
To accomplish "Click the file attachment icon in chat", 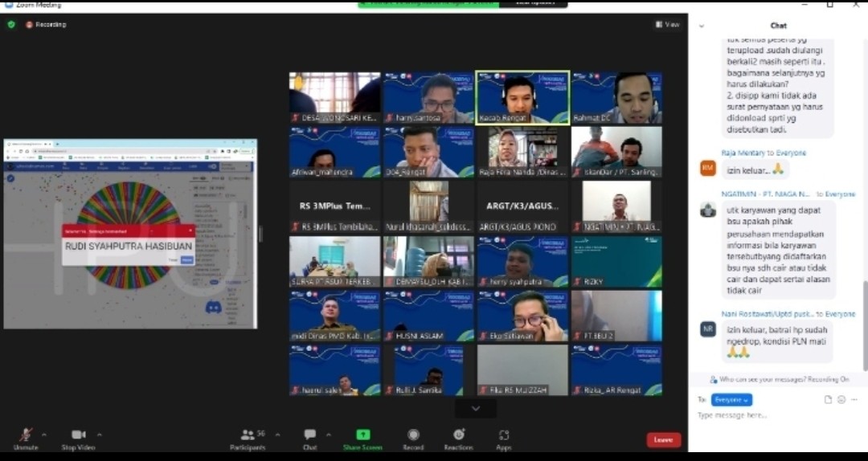I will [x=828, y=399].
